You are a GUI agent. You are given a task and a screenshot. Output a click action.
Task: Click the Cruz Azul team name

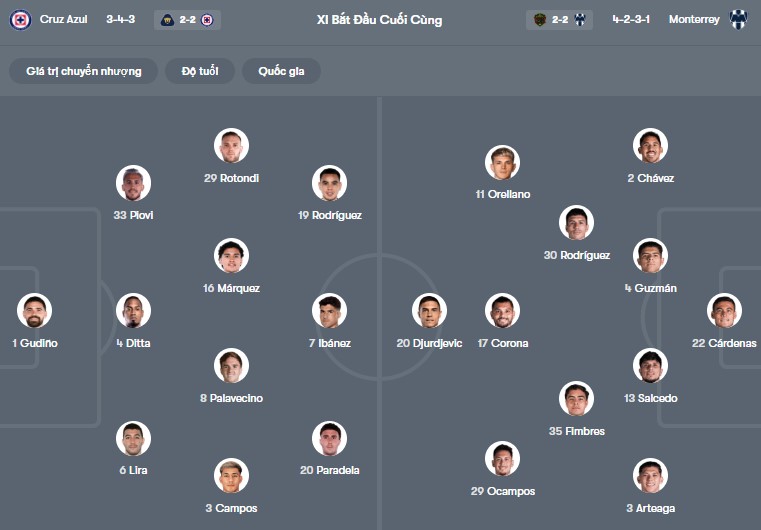pyautogui.click(x=64, y=19)
